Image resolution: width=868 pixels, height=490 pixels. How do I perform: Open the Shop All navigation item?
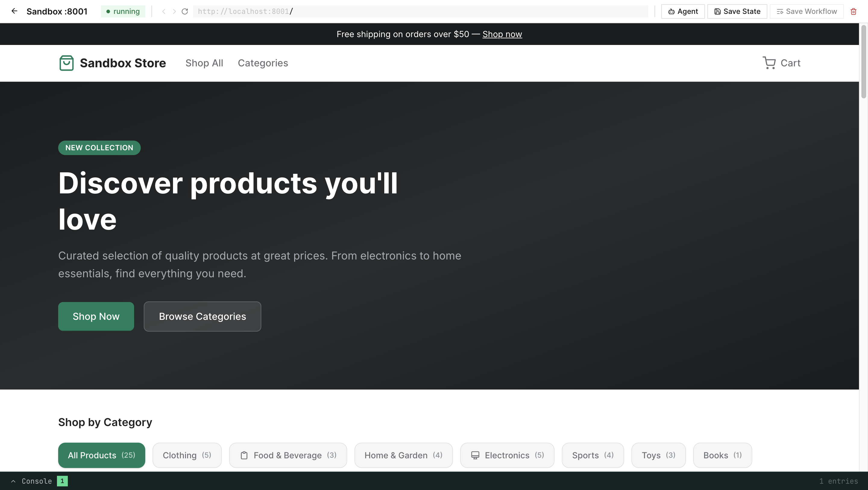(x=204, y=63)
